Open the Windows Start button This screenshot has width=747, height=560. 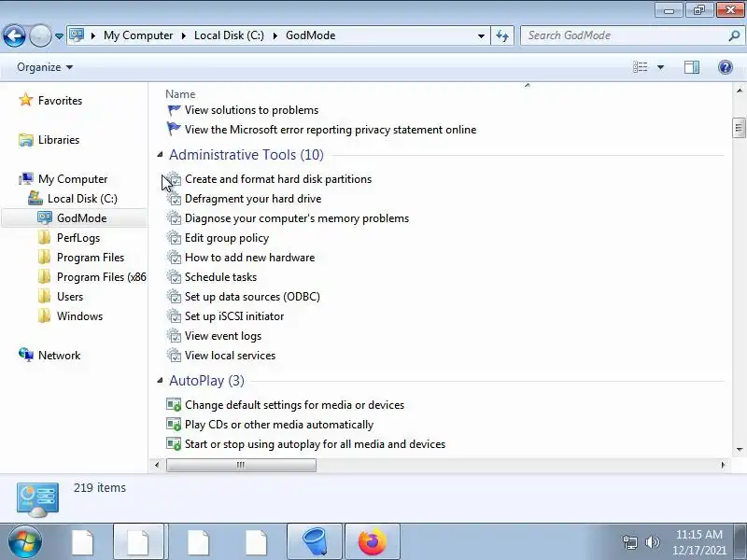24,542
